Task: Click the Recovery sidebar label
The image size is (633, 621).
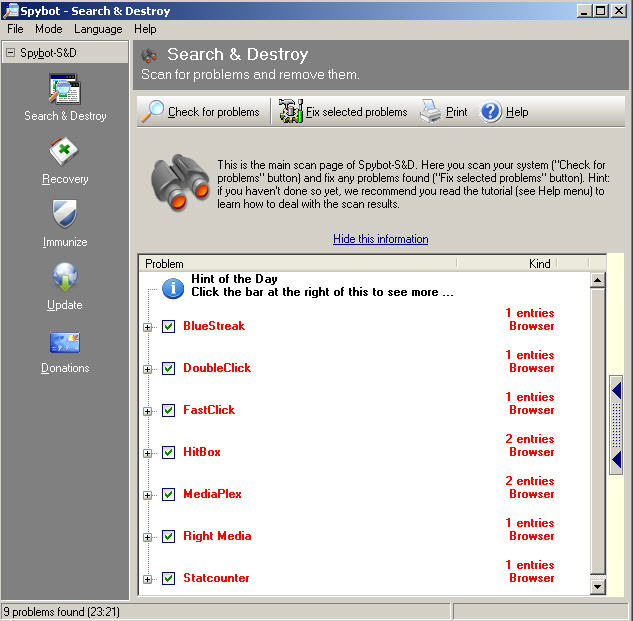Action: [x=65, y=179]
